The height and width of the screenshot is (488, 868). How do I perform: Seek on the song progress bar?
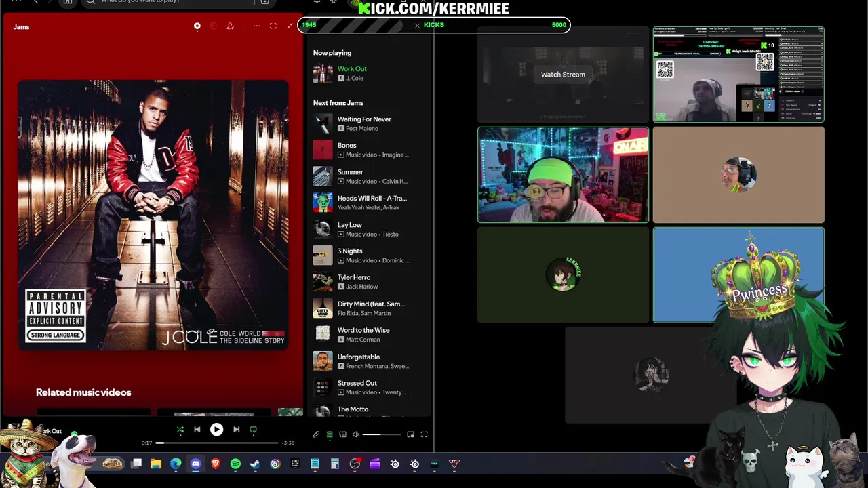[x=217, y=443]
